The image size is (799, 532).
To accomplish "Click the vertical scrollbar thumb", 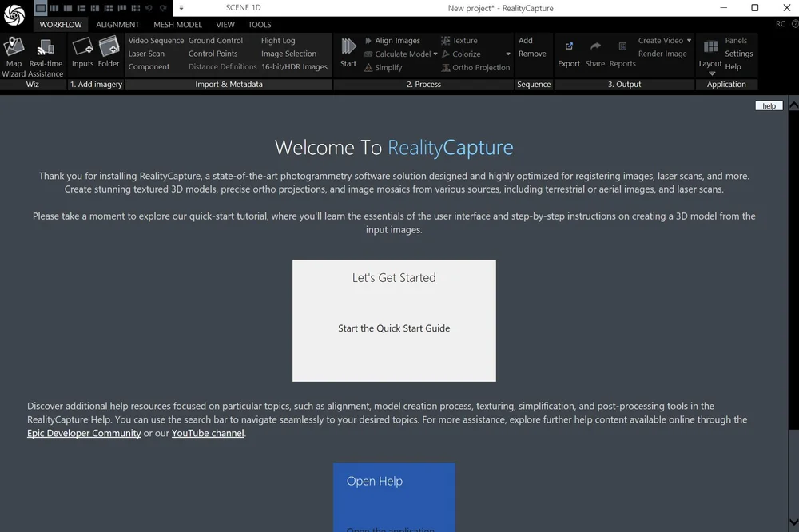I will [794, 270].
